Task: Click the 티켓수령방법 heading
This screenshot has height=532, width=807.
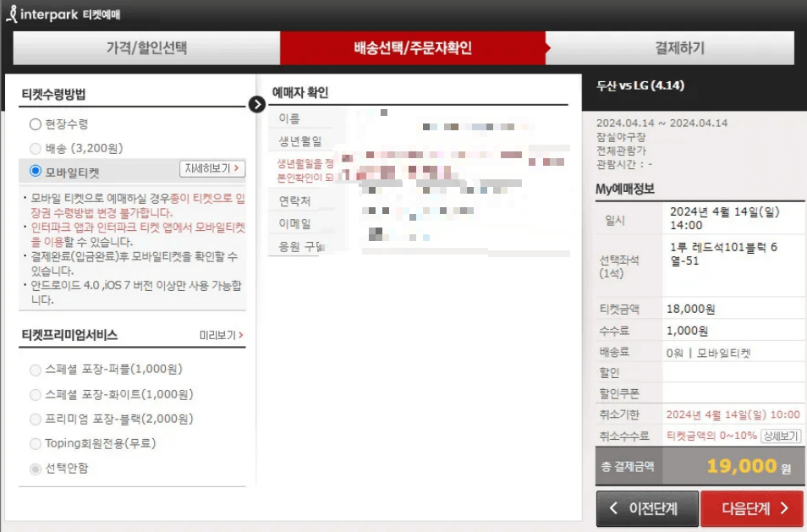Action: click(53, 95)
